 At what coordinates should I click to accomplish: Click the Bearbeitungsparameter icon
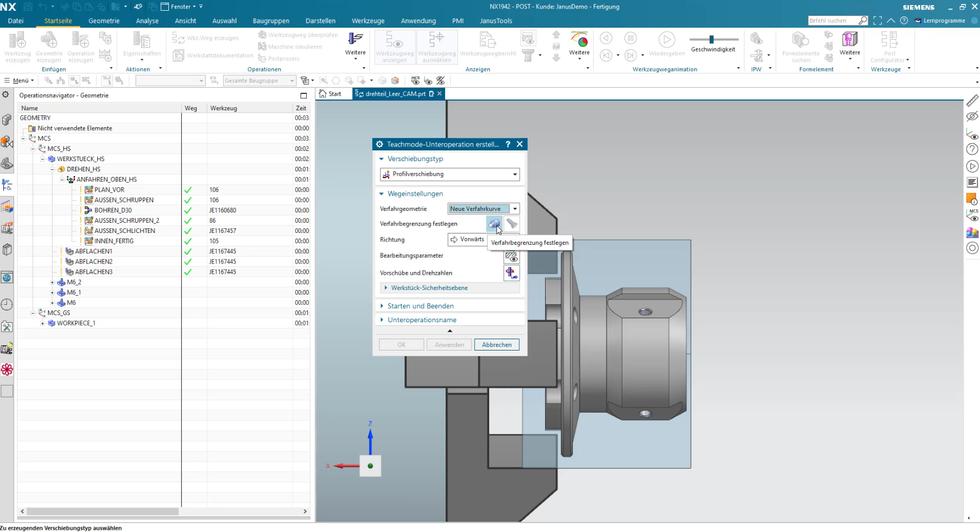(511, 256)
